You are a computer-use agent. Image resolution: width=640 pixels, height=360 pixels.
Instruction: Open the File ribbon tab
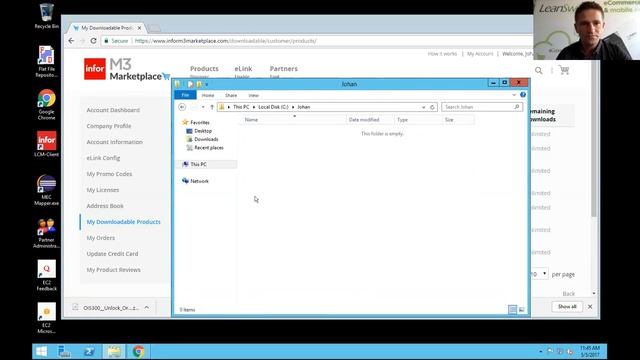185,95
